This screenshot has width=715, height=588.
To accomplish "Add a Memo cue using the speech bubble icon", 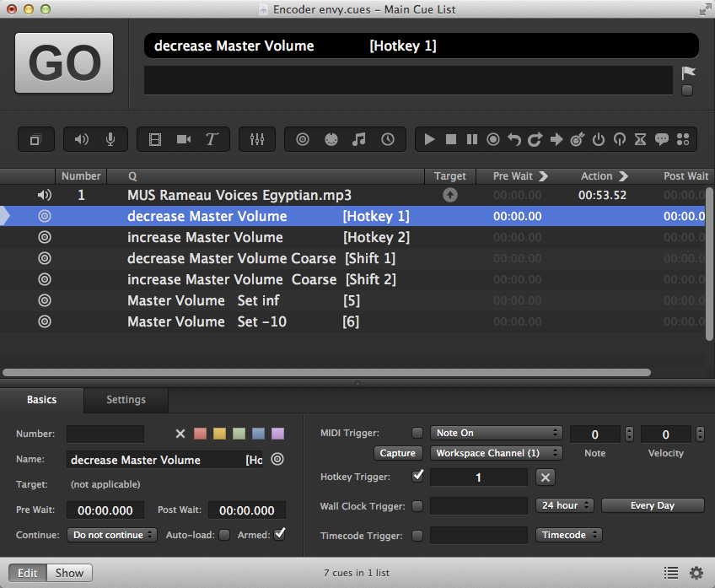I will 662,139.
